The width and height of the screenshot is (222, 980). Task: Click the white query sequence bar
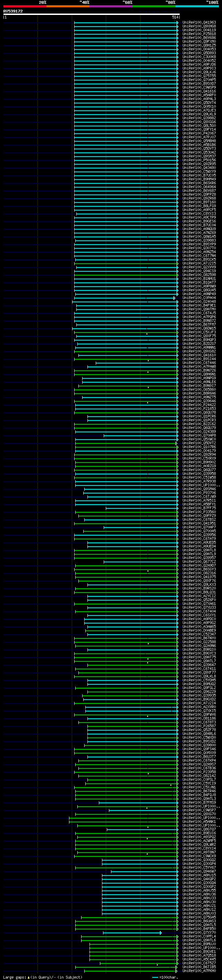point(92,14)
